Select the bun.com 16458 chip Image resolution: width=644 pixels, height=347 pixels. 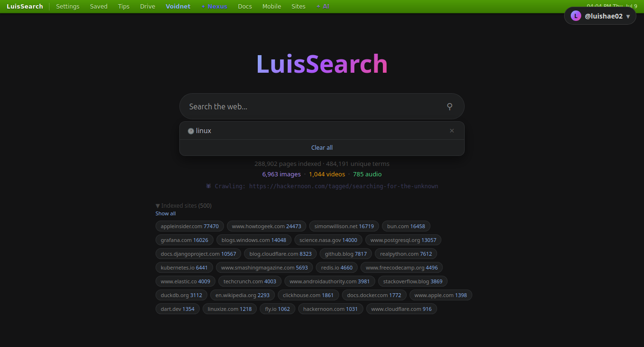coord(406,226)
